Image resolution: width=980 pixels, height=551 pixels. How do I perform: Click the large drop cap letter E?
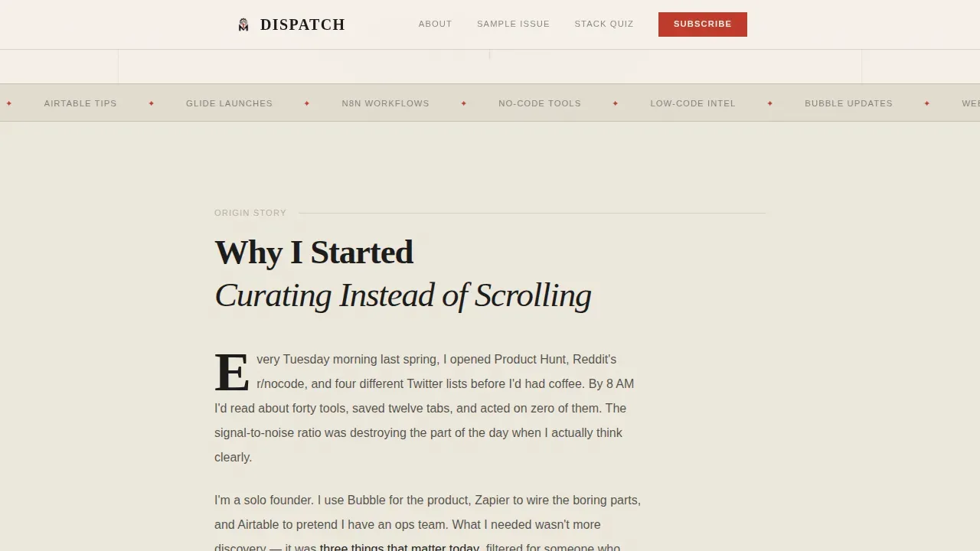click(232, 373)
